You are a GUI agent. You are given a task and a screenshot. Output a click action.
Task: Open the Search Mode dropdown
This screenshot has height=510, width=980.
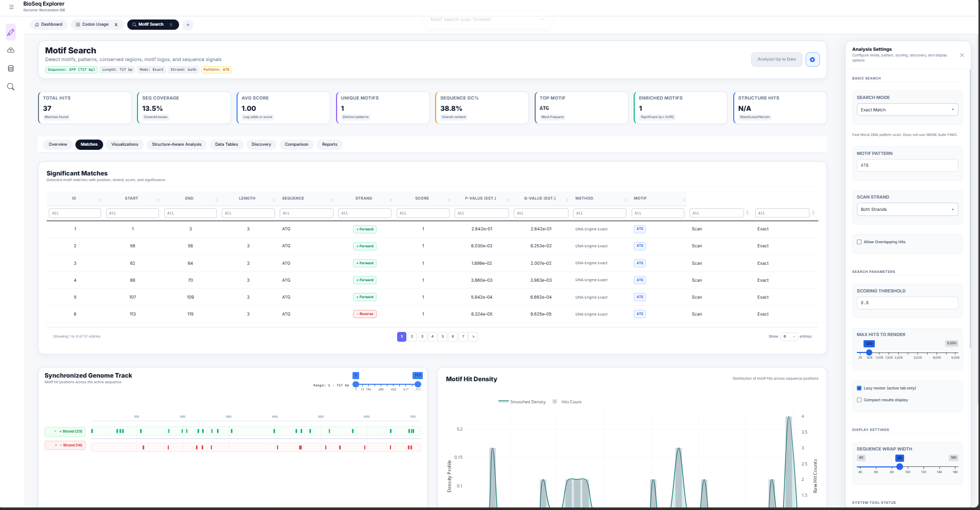[x=907, y=110]
